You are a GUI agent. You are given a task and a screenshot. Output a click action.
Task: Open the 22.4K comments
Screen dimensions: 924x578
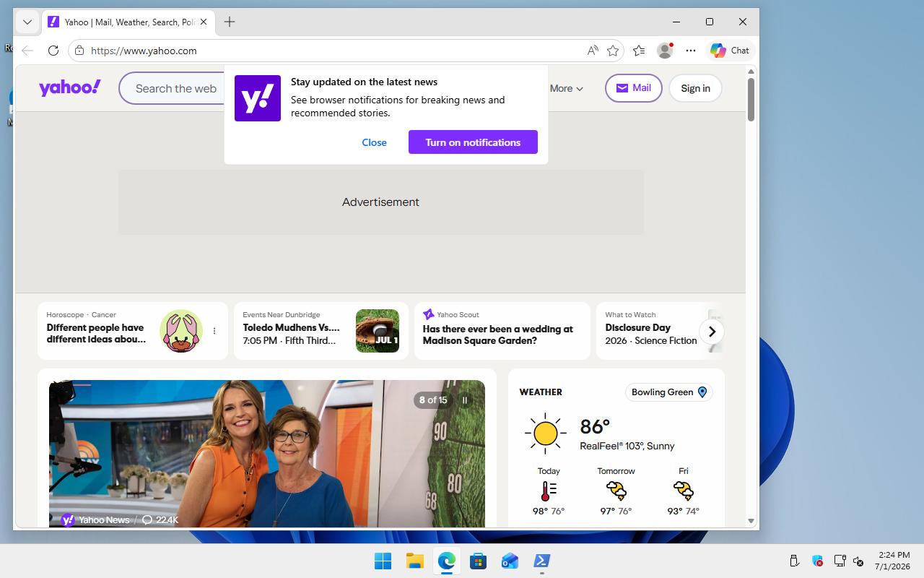pyautogui.click(x=160, y=520)
